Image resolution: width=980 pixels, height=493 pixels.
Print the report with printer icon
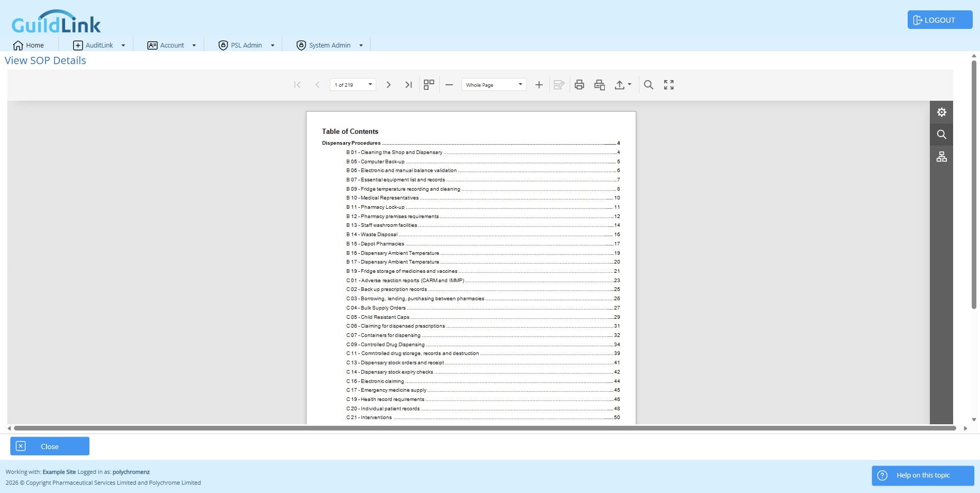tap(579, 85)
